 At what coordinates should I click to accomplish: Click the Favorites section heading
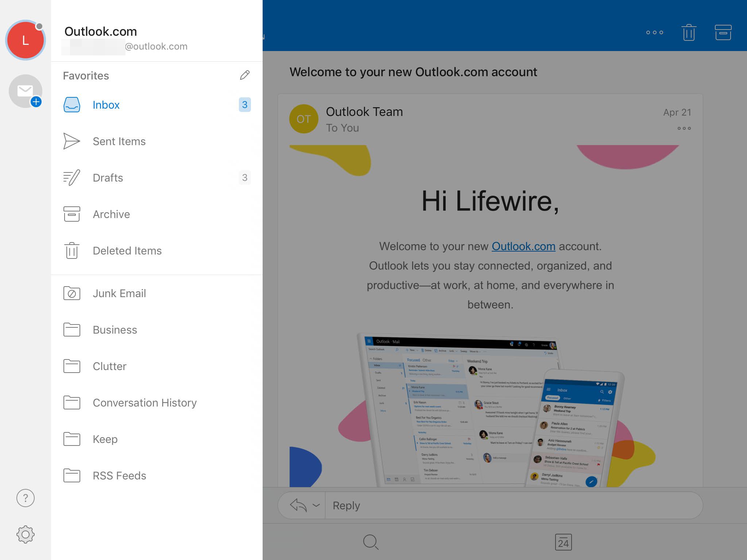pos(86,75)
